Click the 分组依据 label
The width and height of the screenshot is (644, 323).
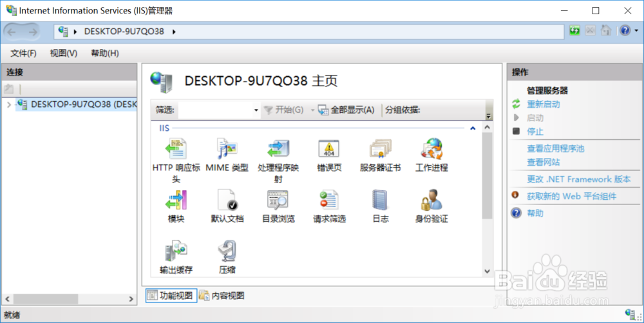pos(402,110)
